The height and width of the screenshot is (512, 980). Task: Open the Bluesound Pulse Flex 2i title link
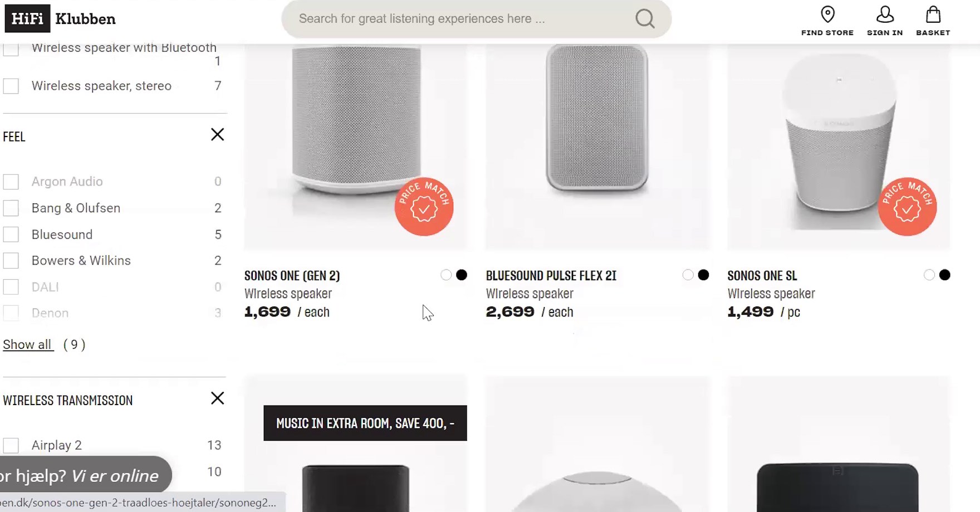551,276
